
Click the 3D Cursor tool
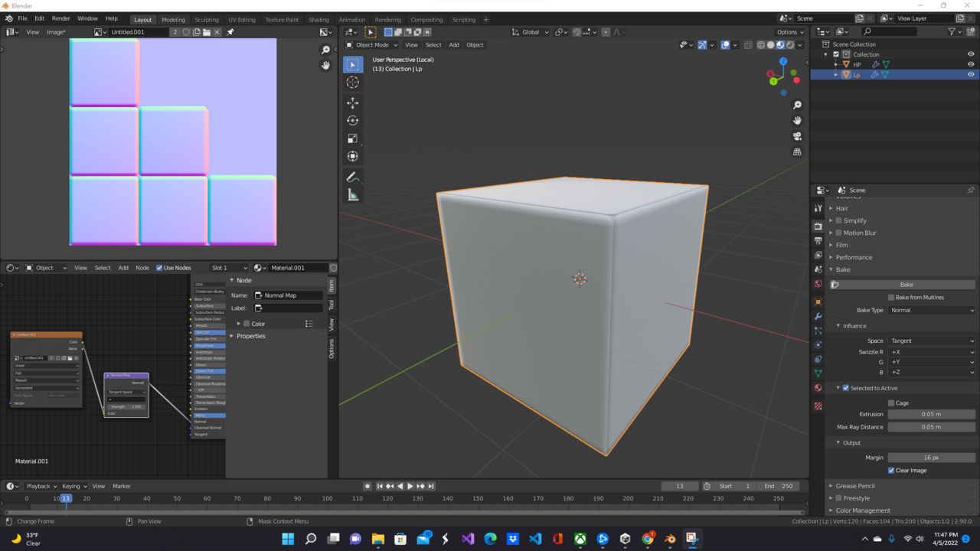[x=352, y=82]
